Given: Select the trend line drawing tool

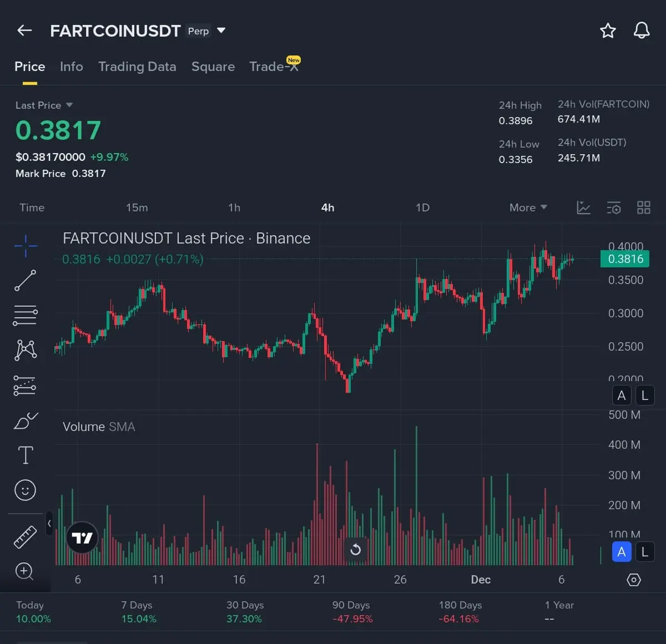Looking at the screenshot, I should pyautogui.click(x=26, y=281).
